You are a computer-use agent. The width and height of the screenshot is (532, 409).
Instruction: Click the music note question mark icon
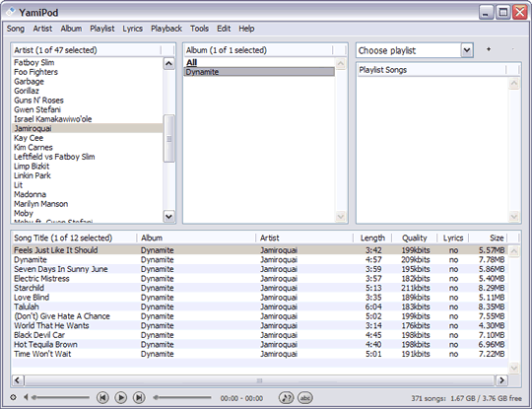coord(287,397)
